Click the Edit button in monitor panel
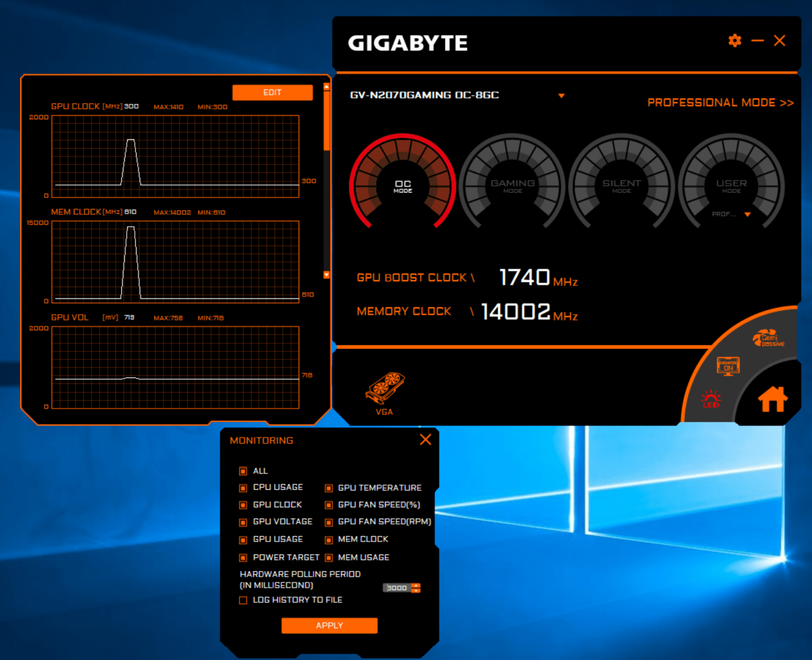812x660 pixels. (272, 92)
